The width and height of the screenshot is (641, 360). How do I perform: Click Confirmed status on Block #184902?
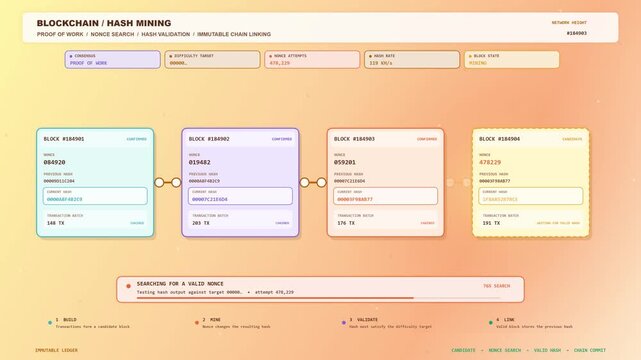click(x=282, y=139)
